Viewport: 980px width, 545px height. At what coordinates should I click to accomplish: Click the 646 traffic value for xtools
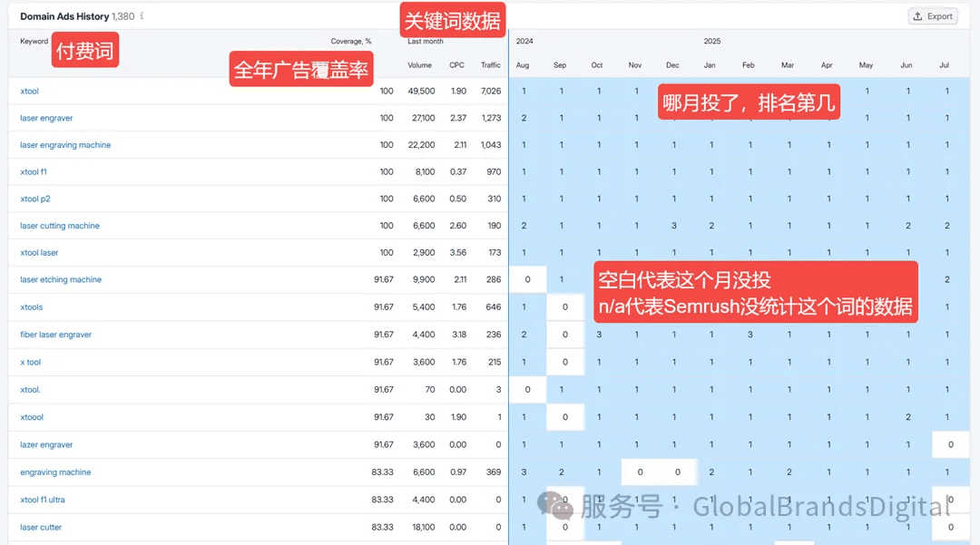494,307
